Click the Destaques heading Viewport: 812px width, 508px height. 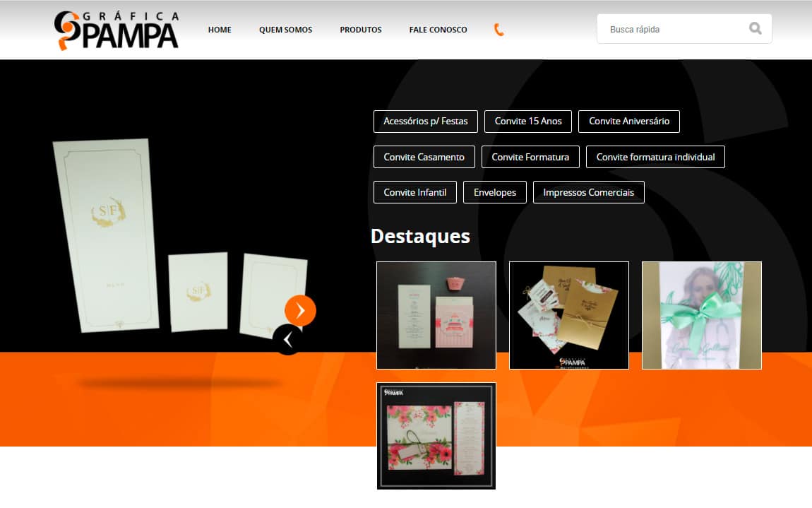tap(421, 237)
